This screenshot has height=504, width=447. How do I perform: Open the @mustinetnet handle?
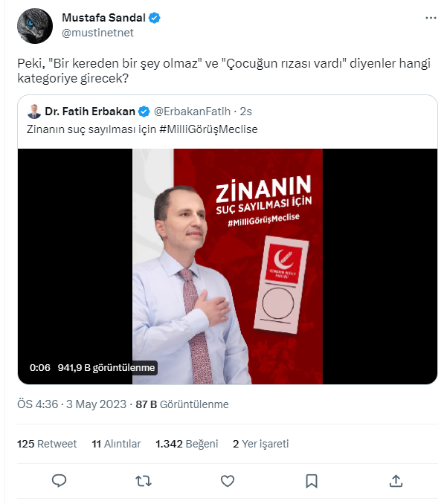(x=97, y=33)
